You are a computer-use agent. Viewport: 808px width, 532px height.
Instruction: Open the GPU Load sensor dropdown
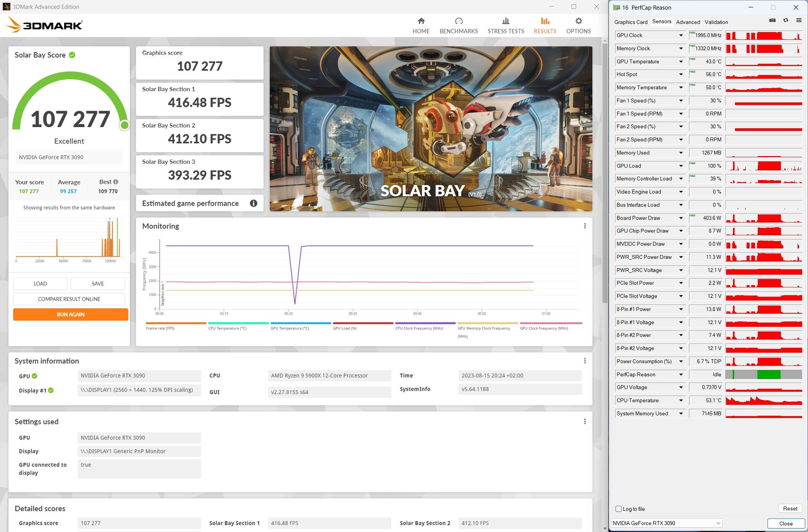coord(680,166)
